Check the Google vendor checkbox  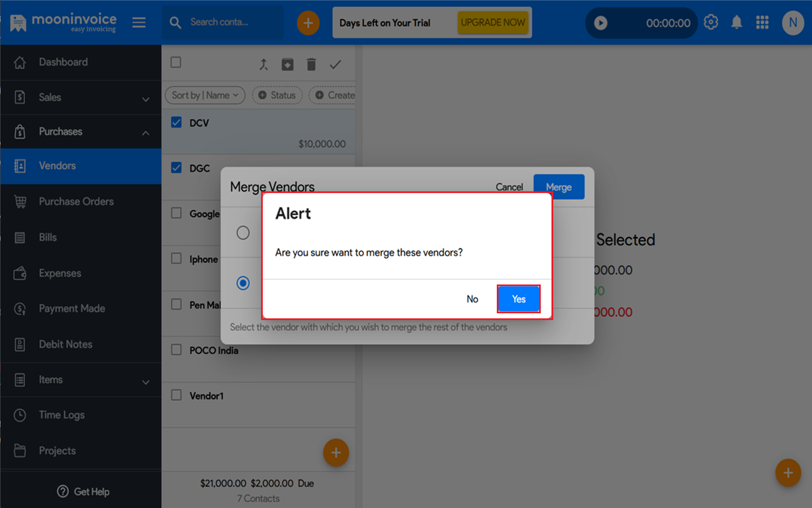(x=176, y=213)
